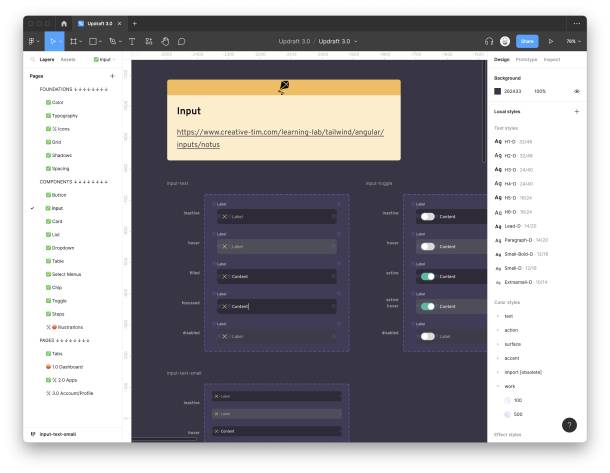Open the shape tools dropdown arrow
Screen dimensions: 610x473
100,42
